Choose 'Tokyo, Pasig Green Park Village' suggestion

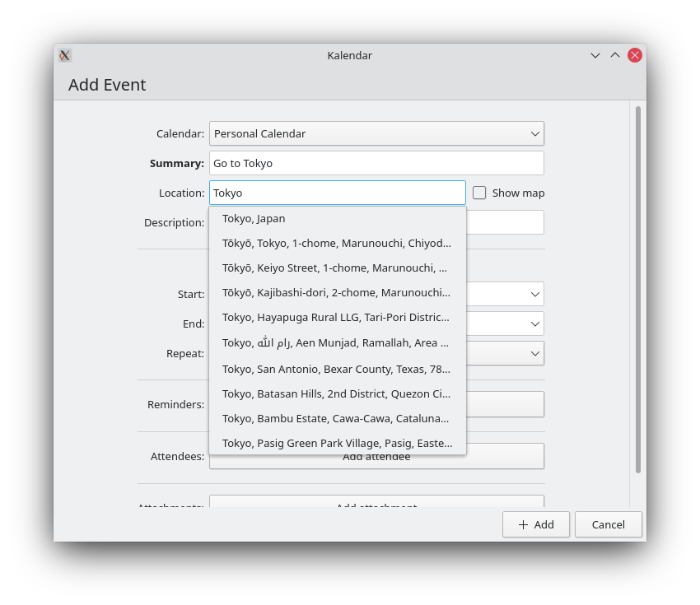click(337, 443)
